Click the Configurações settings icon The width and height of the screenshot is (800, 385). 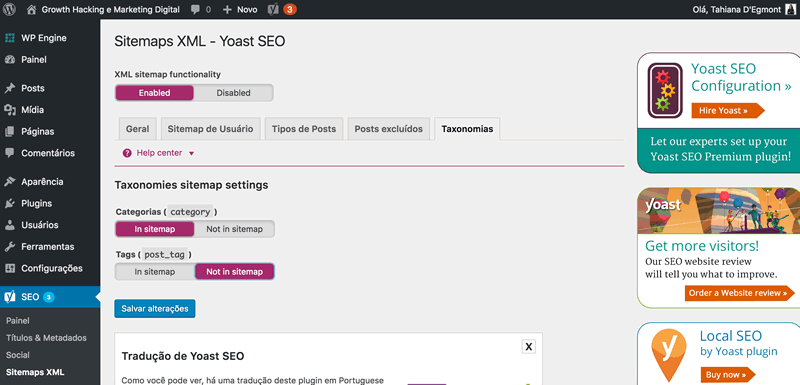pos(9,268)
